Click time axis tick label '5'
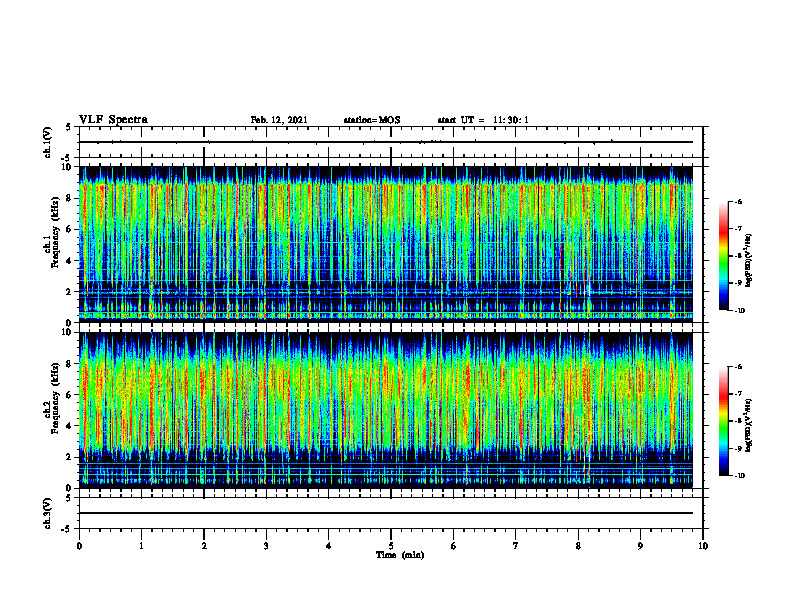This screenshot has width=792, height=612. click(391, 546)
